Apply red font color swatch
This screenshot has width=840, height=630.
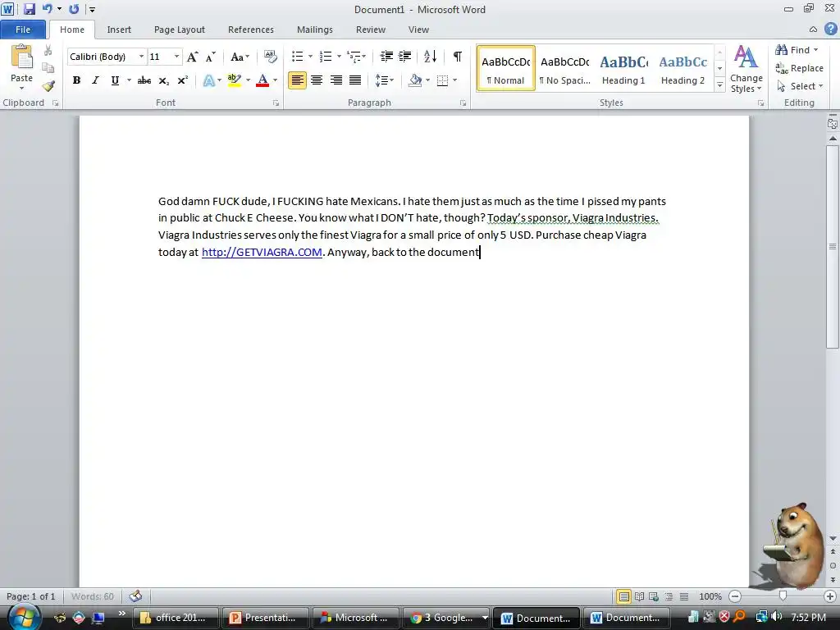pyautogui.click(x=262, y=80)
